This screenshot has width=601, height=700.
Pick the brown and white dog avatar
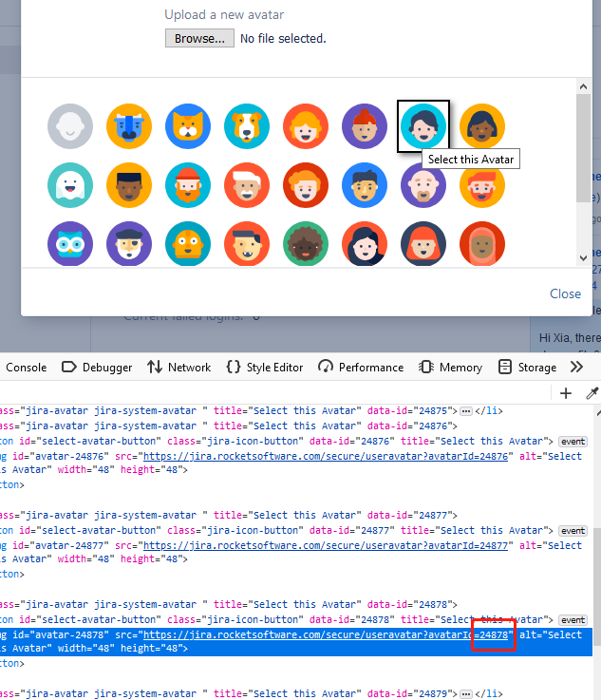point(247,126)
